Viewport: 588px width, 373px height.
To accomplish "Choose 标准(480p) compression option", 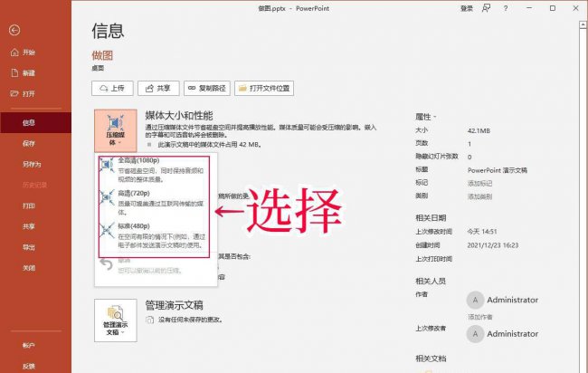I will click(154, 235).
